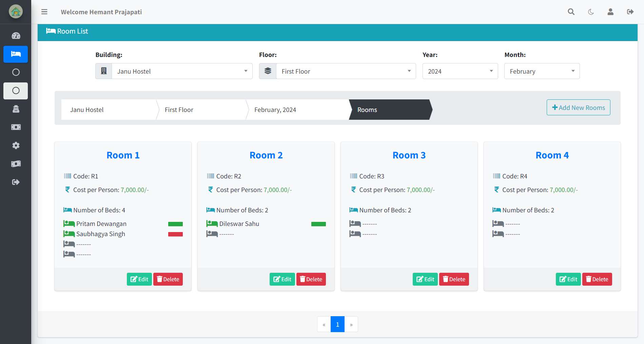Toggle dark mode with the moon icon
644x344 pixels.
pos(591,12)
